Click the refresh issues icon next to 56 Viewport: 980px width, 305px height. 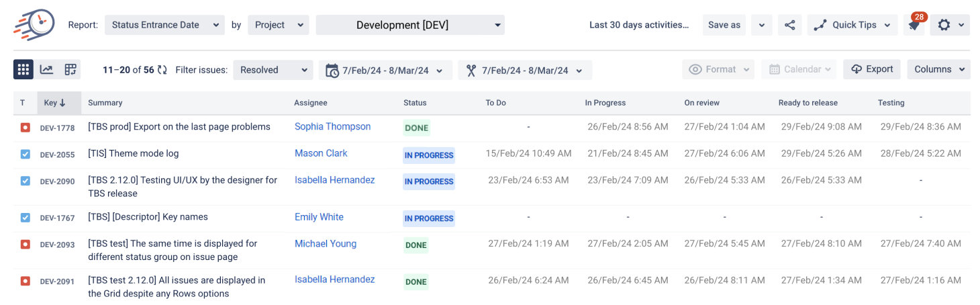[162, 70]
